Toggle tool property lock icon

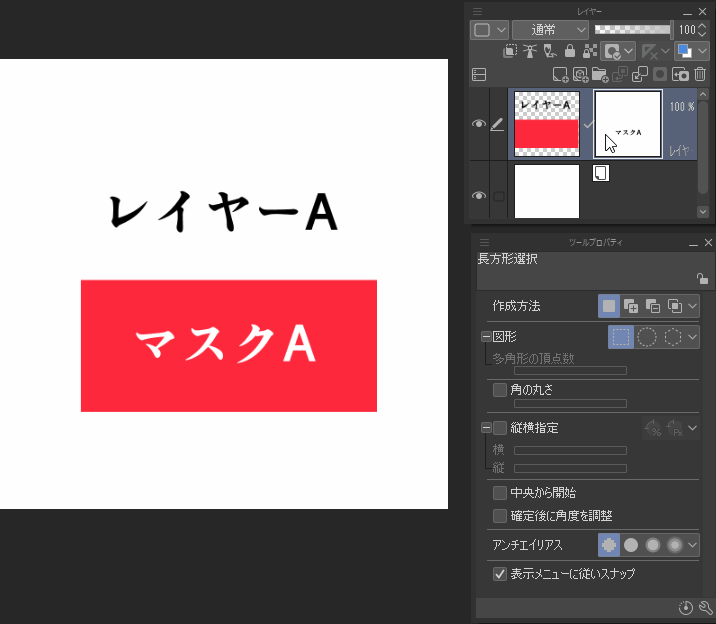702,278
